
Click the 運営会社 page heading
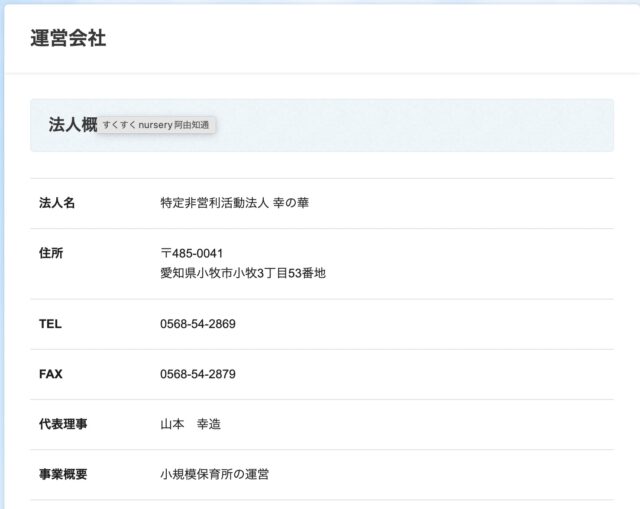[x=68, y=38]
